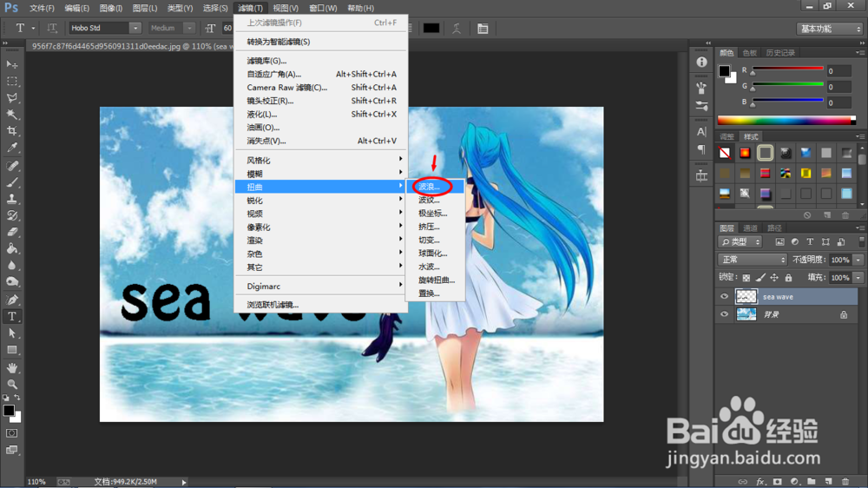The image size is (868, 488).
Task: Open the Info panel icon
Action: coord(701,62)
